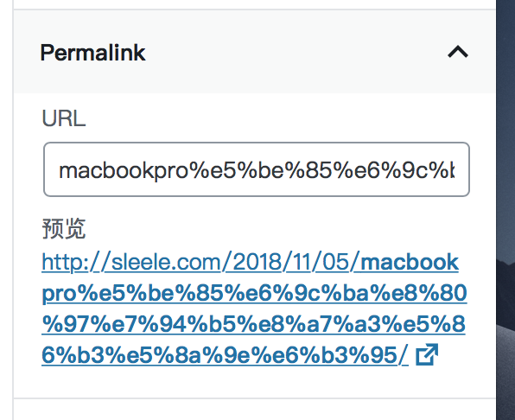The image size is (515, 420).
Task: Click the "2018/11/05" date portion of the link
Action: pos(291,262)
